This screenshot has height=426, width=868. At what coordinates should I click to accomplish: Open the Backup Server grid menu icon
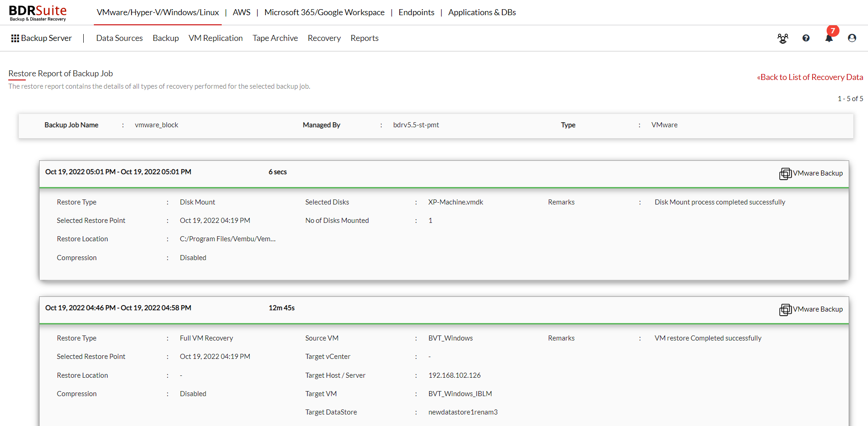15,38
